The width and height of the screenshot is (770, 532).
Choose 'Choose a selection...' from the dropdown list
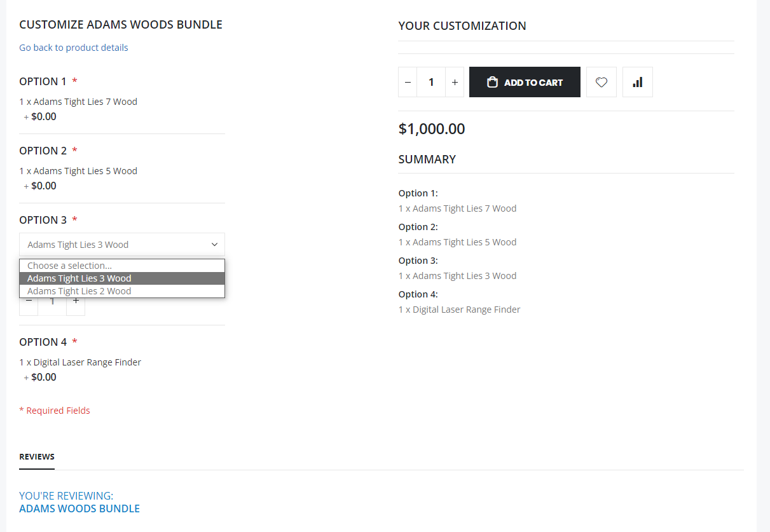122,266
